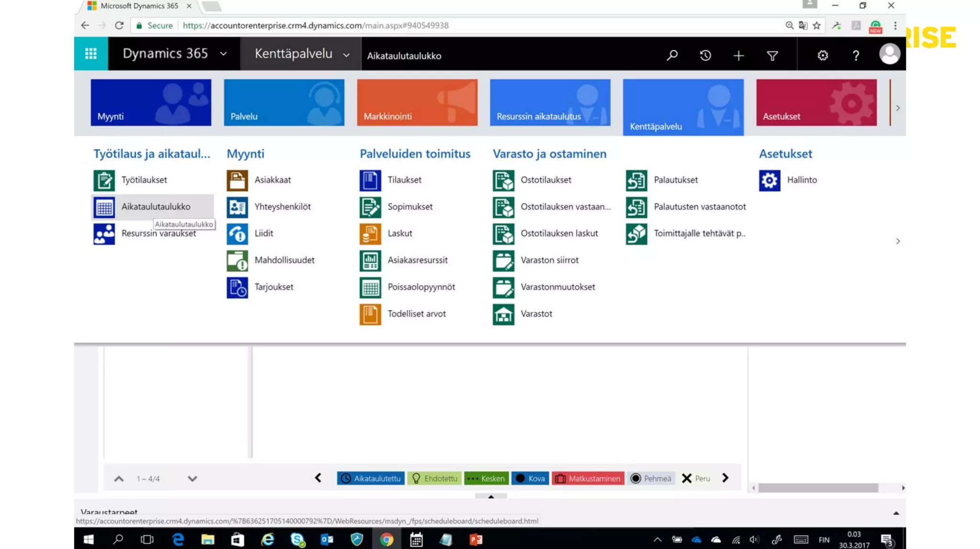Switch to the Resurssin aikataulutus tile
Image resolution: width=980 pixels, height=549 pixels.
[550, 102]
